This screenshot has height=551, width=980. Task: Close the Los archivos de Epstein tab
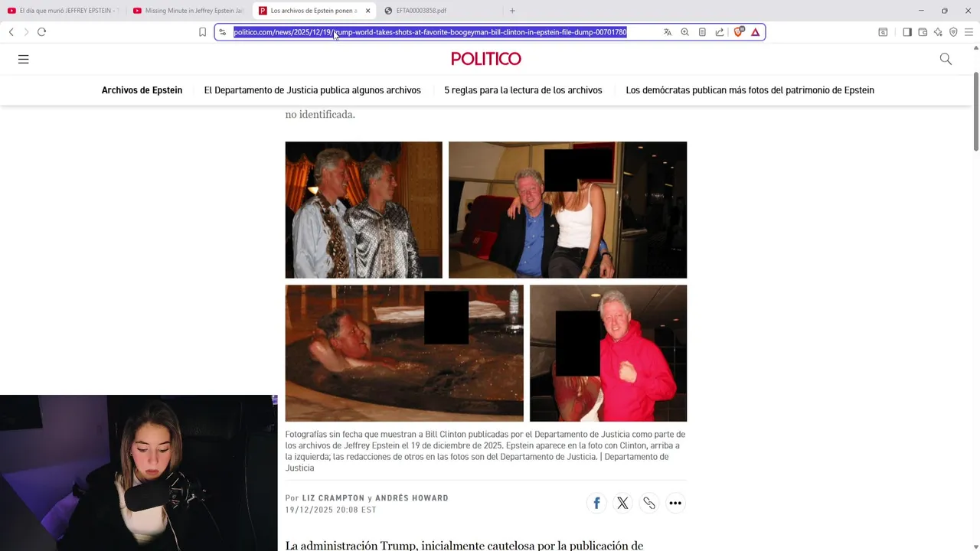point(367,11)
